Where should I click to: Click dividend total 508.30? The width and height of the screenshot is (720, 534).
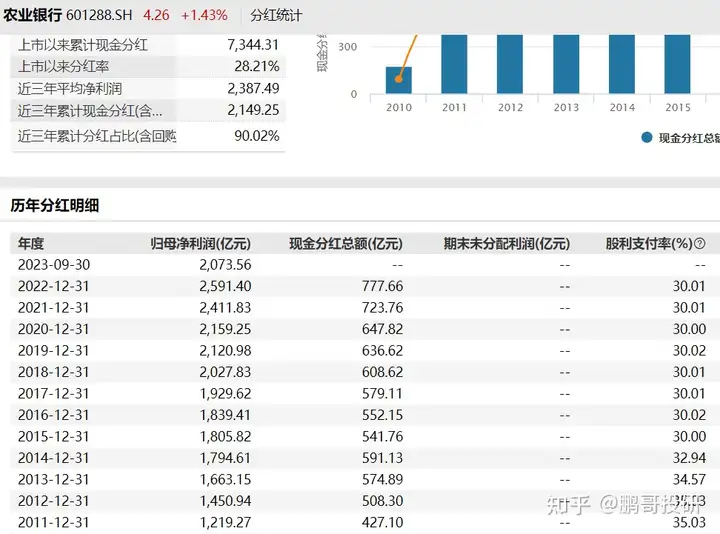point(382,501)
